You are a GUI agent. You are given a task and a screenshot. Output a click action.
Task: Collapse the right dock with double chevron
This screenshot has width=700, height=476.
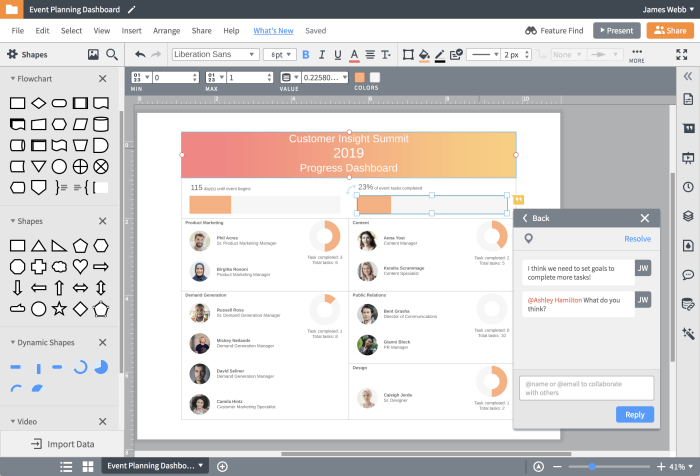click(688, 76)
